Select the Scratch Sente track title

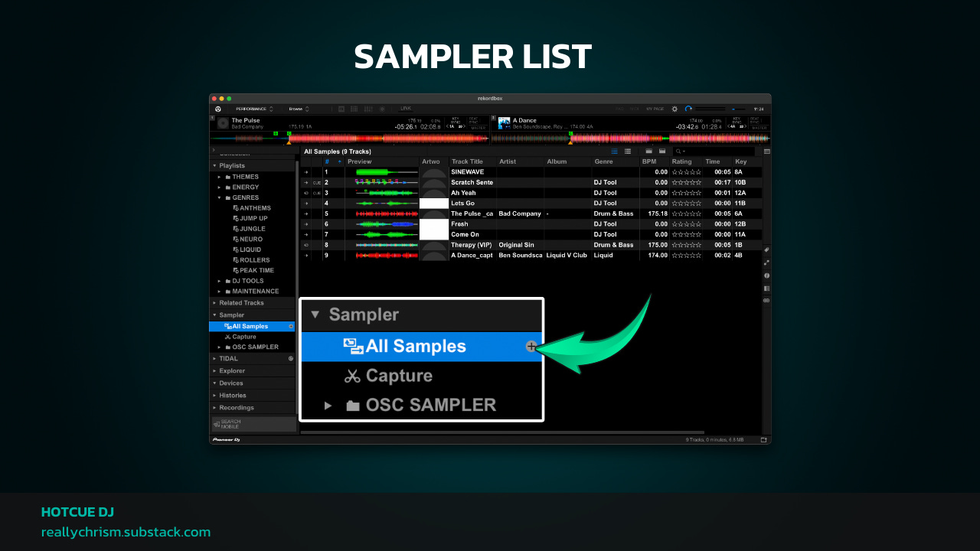tap(472, 182)
